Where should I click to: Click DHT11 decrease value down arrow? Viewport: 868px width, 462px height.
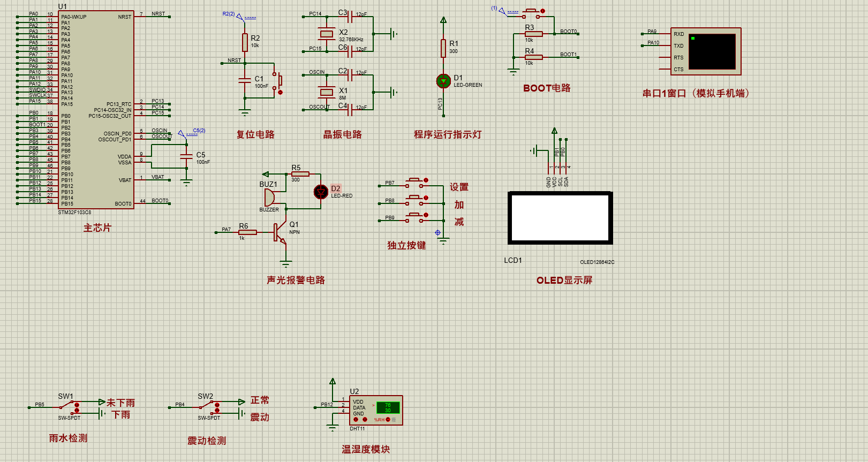[x=356, y=420]
